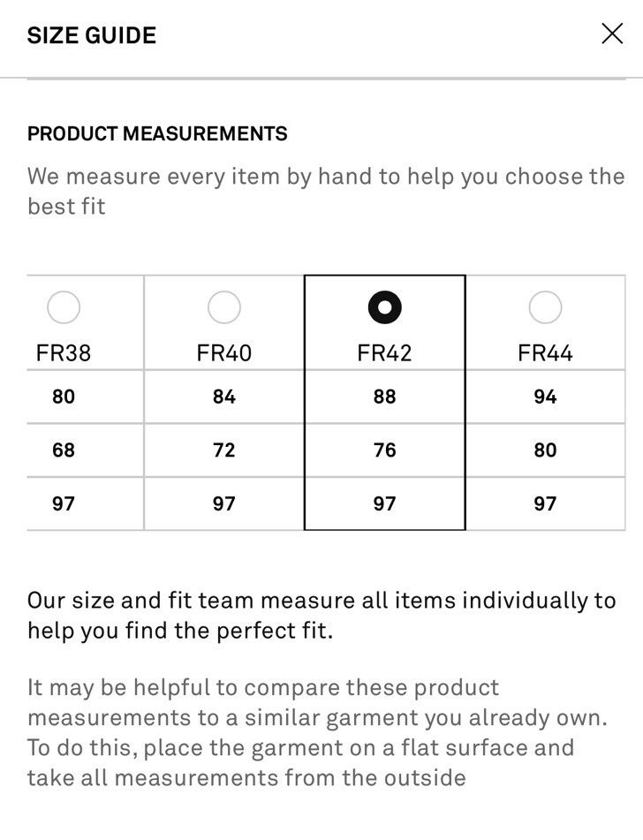Click the 72 measurement under FR40
Image resolution: width=643 pixels, height=840 pixels.
[x=224, y=450]
